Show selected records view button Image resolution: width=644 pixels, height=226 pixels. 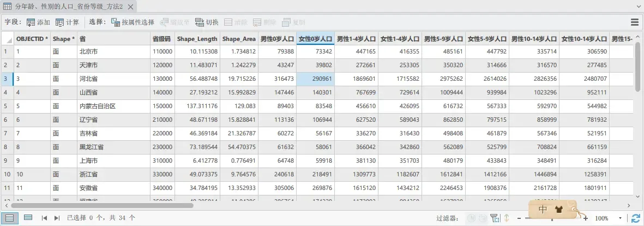[28, 218]
